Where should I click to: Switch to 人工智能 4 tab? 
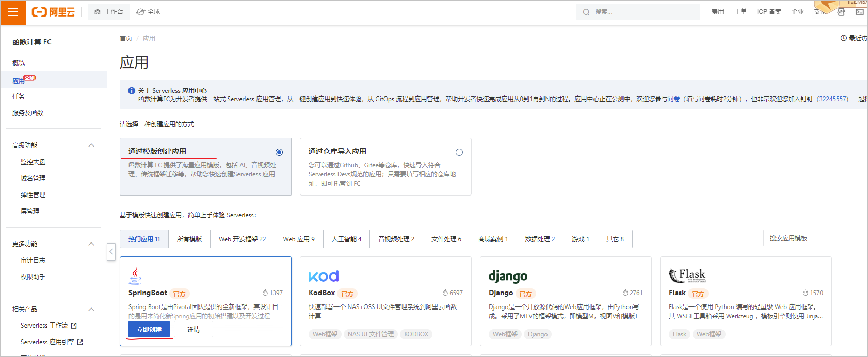tap(347, 239)
